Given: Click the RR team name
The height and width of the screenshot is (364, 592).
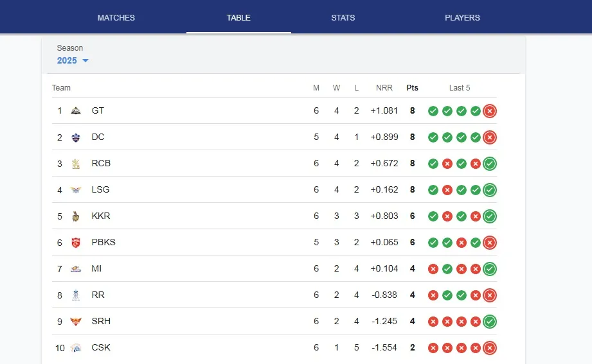Looking at the screenshot, I should [x=98, y=295].
